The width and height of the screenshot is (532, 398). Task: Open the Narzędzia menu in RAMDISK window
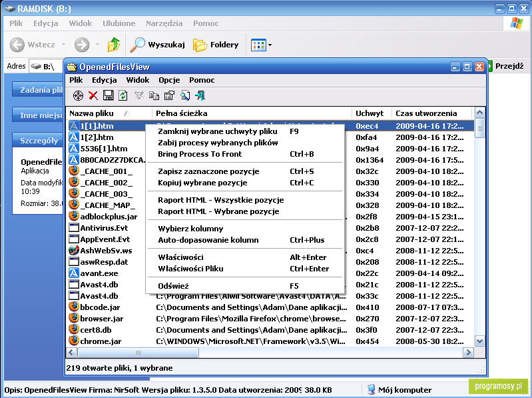point(164,23)
